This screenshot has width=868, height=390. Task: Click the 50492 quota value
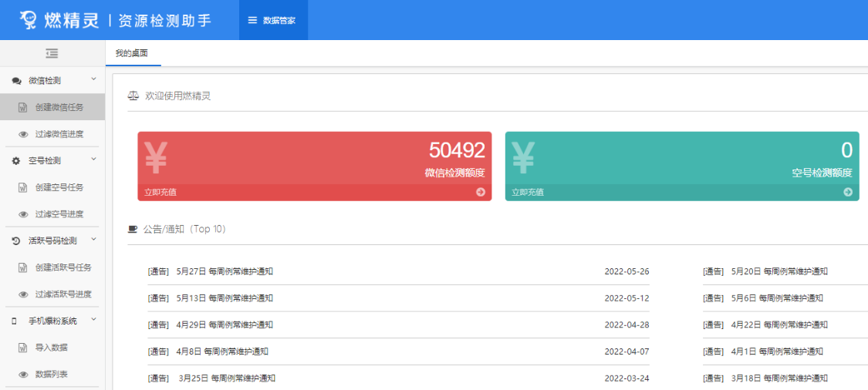457,150
